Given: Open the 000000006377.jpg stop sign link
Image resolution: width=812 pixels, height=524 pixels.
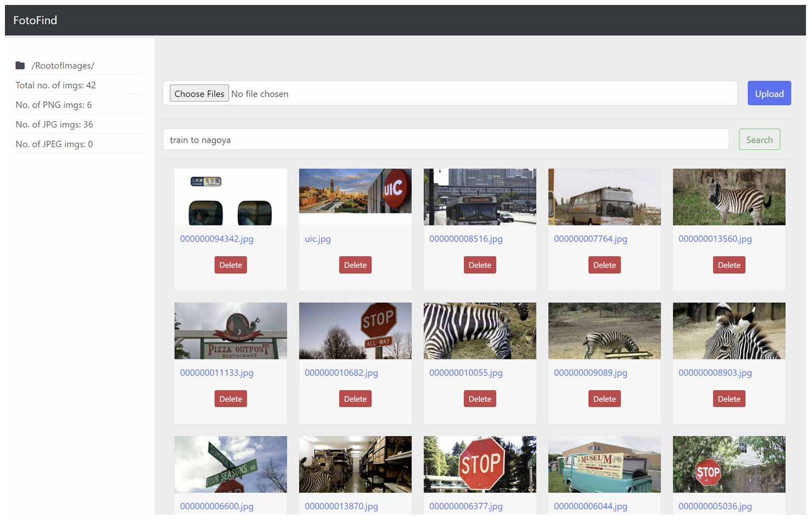Looking at the screenshot, I should (466, 506).
